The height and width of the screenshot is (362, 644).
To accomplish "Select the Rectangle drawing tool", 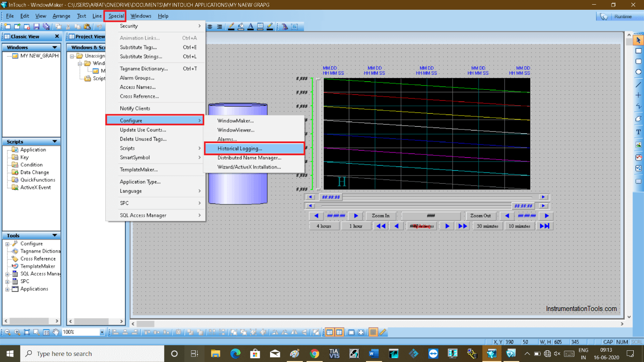I will [x=638, y=51].
